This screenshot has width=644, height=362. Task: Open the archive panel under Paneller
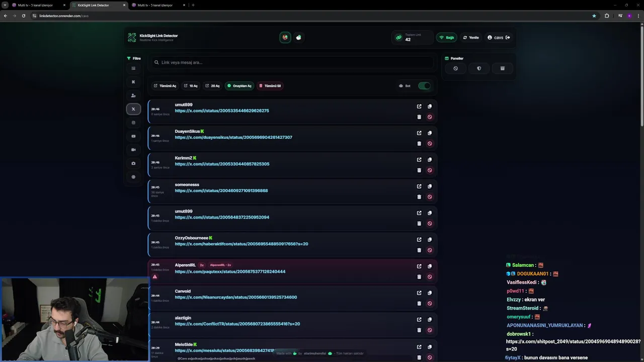502,68
